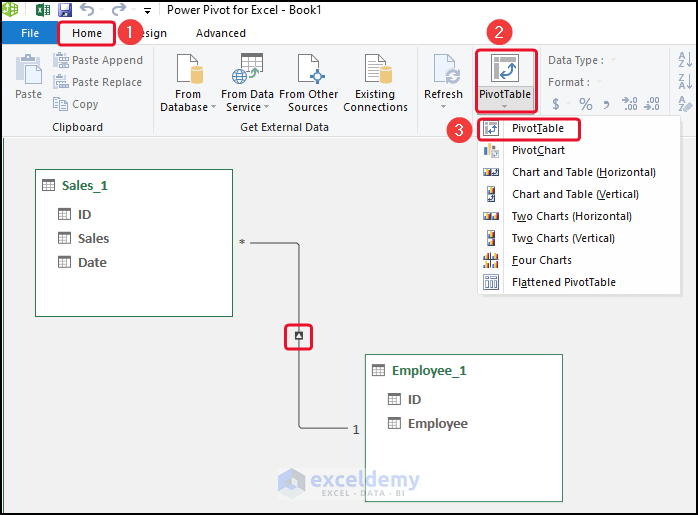Open Existing Connections

coord(375,83)
